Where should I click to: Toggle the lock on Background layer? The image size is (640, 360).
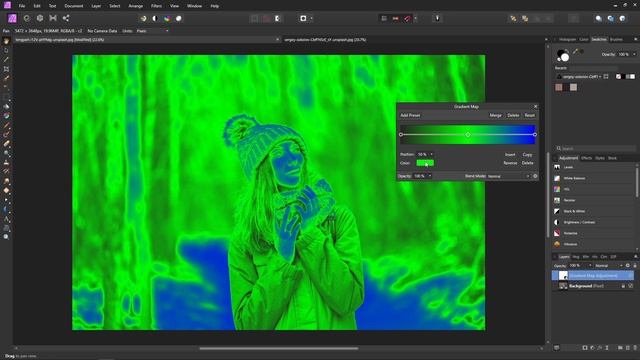623,286
